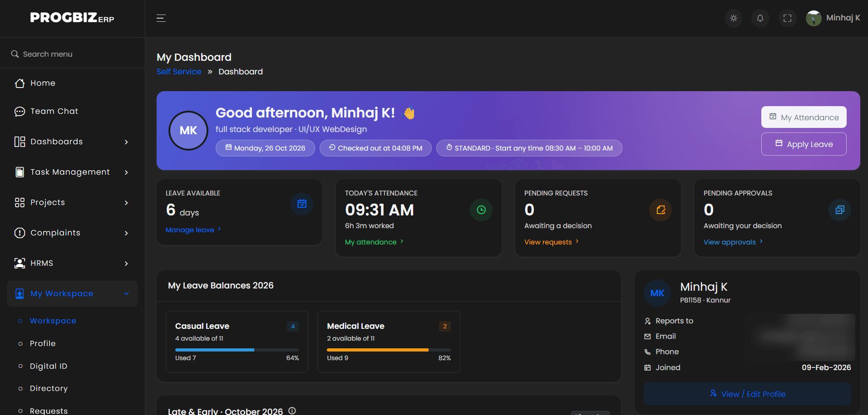The width and height of the screenshot is (868, 415).
Task: Click the My Attendance button
Action: (804, 117)
